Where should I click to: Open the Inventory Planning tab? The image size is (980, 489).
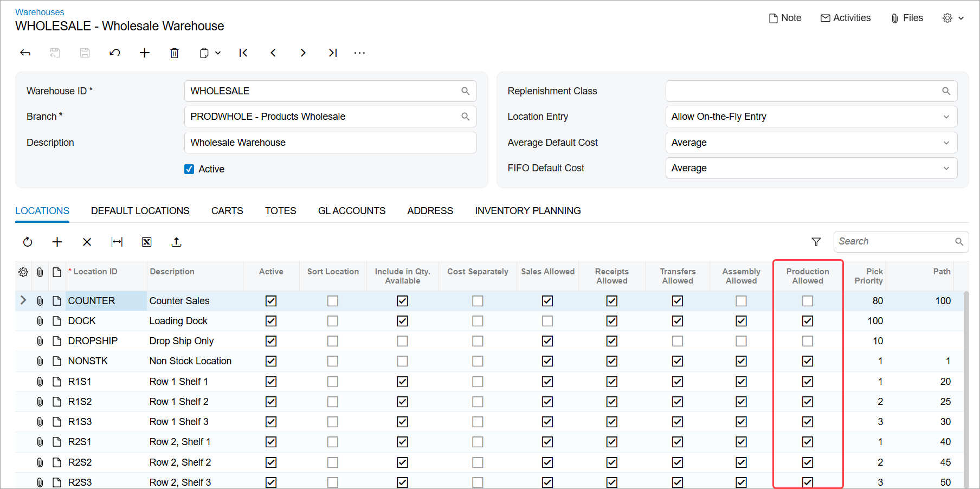(x=527, y=211)
